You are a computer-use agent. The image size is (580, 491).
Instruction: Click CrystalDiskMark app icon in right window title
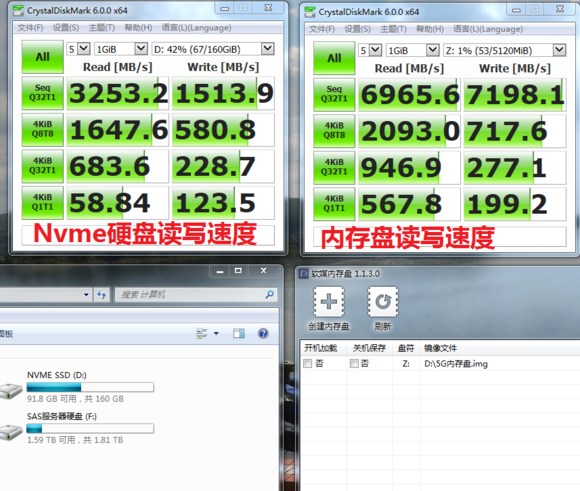[x=310, y=12]
